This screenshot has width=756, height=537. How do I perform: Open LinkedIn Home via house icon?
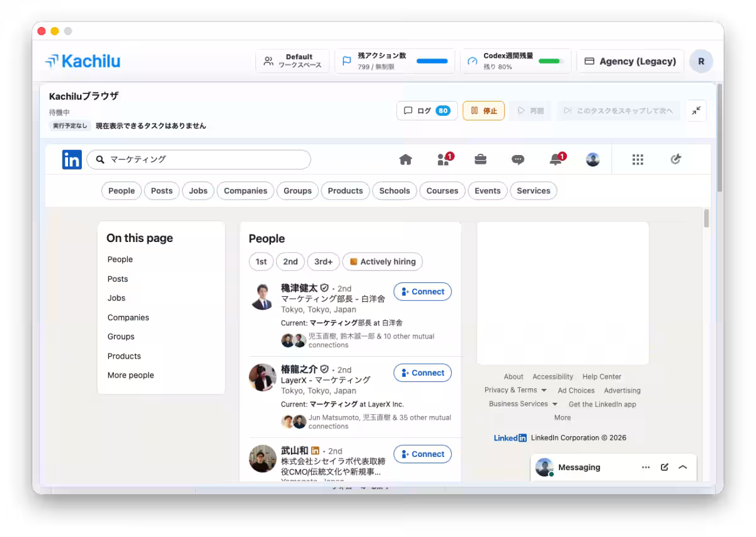pyautogui.click(x=406, y=159)
